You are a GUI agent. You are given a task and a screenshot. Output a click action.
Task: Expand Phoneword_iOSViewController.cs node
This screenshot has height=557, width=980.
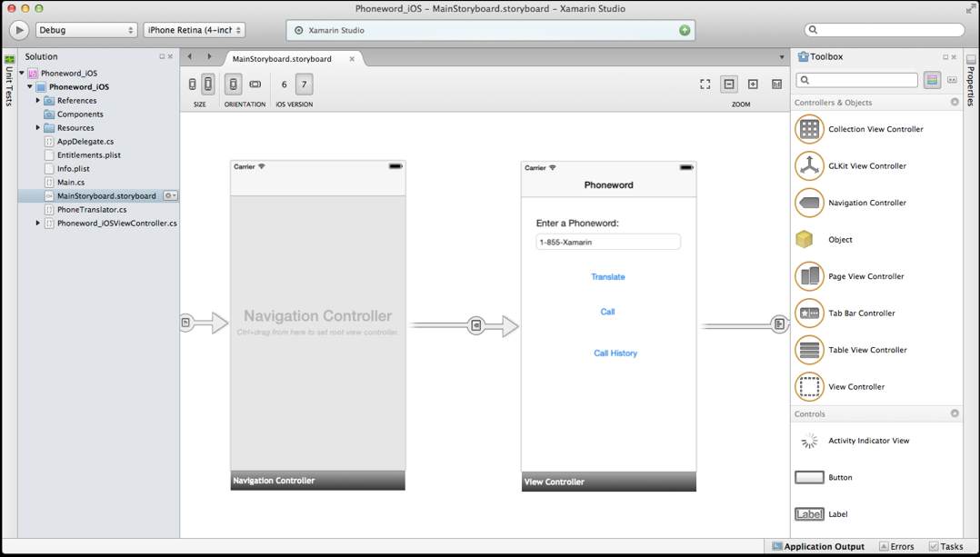click(x=37, y=223)
